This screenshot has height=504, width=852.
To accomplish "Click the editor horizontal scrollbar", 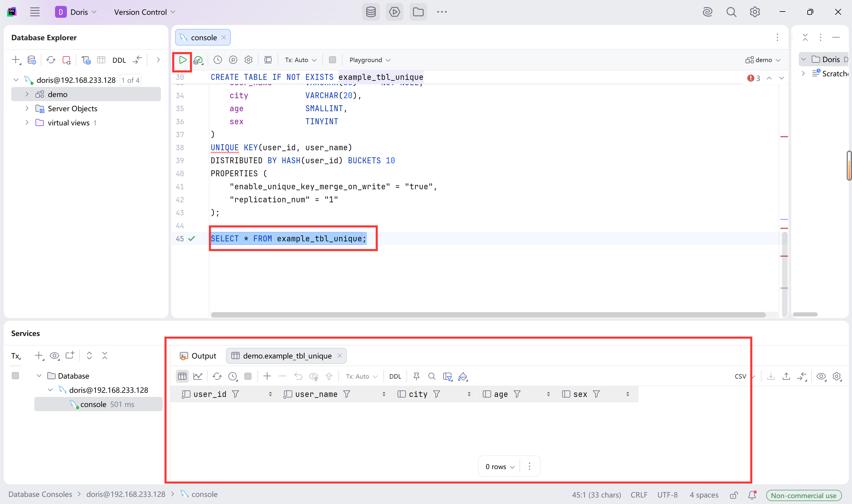I will [488, 315].
